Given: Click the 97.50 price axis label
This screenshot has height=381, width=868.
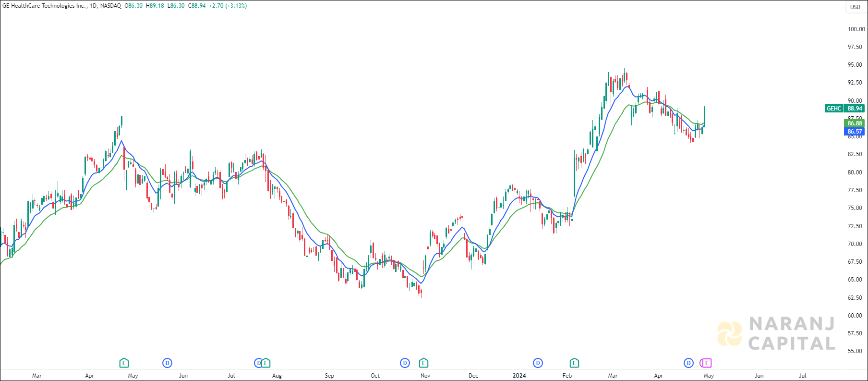Looking at the screenshot, I should [855, 47].
